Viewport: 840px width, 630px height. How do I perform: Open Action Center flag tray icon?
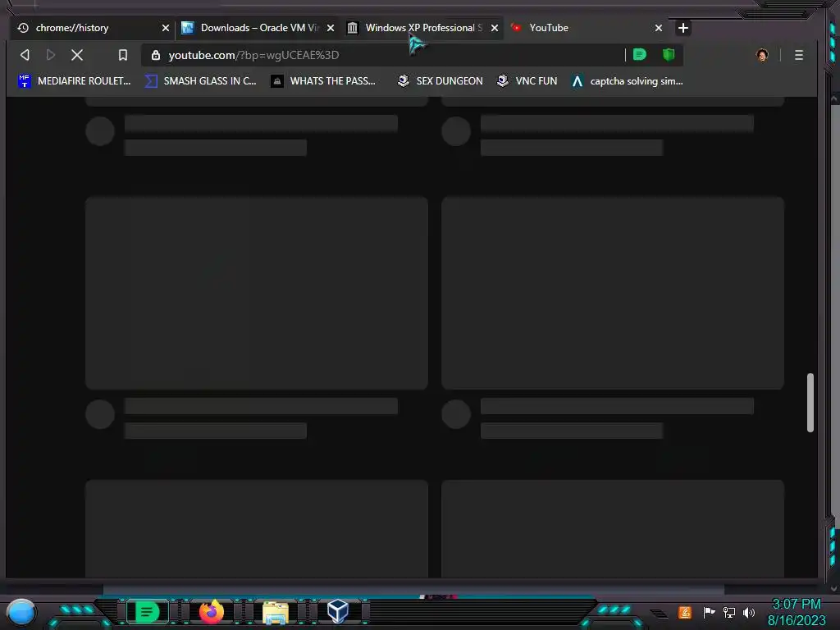[x=709, y=612]
